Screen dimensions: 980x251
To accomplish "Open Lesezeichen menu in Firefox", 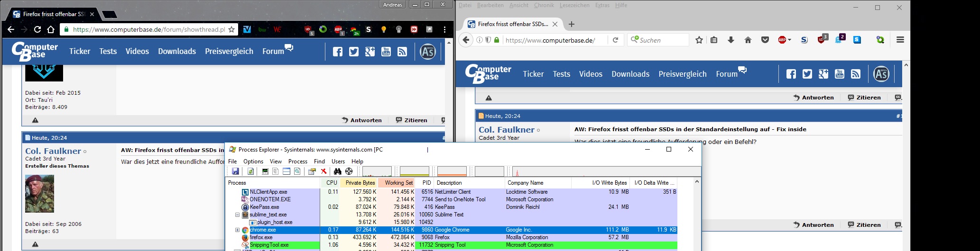I will tap(574, 5).
